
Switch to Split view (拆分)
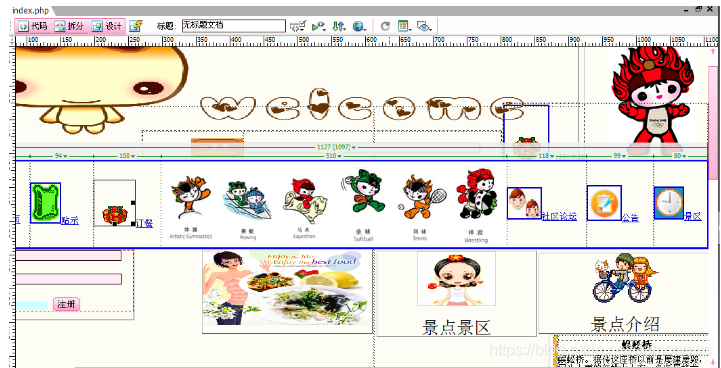tap(69, 27)
